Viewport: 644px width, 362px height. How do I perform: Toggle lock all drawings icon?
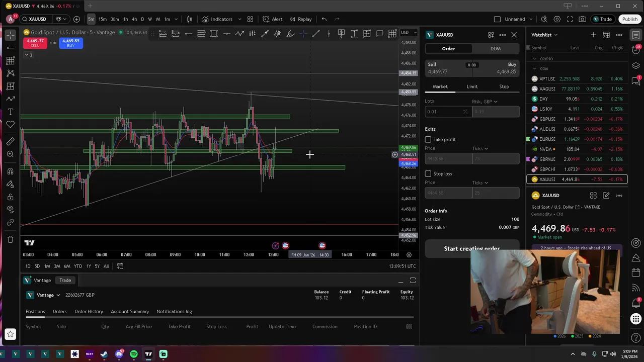[10, 197]
